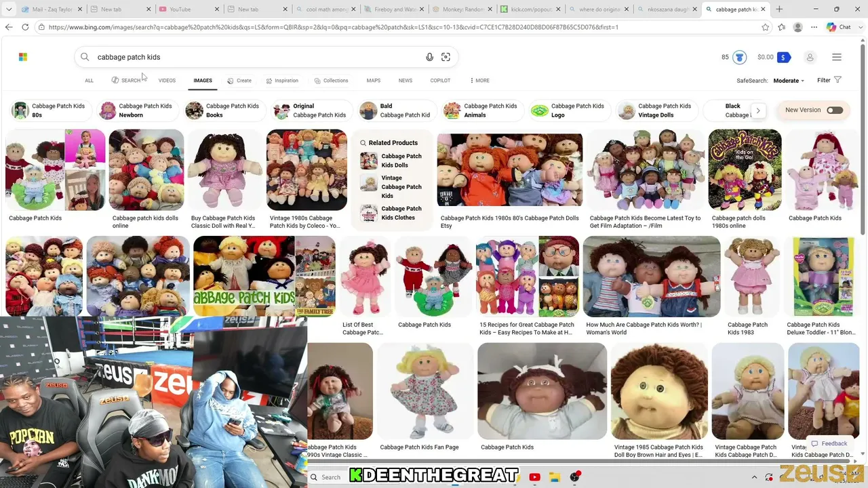Image resolution: width=868 pixels, height=488 pixels.
Task: Open Bing hamburger settings menu
Action: [837, 58]
